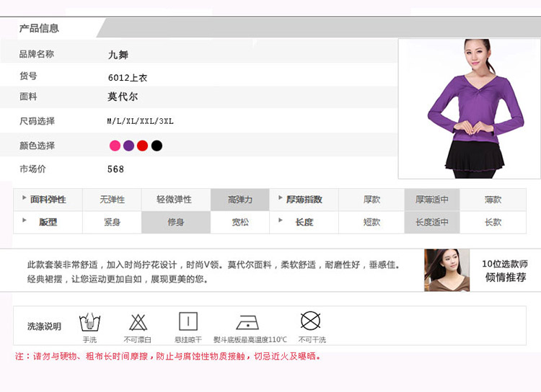Click the M/L/XL/XXL/3XL size text
This screenshot has height=392, width=541.
(x=141, y=121)
